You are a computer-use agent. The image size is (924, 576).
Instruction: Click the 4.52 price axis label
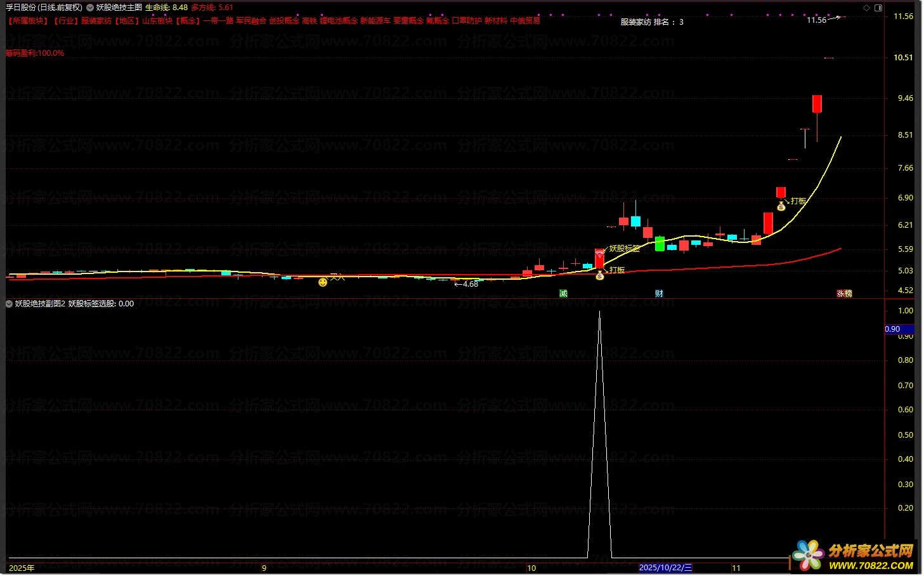pyautogui.click(x=905, y=291)
